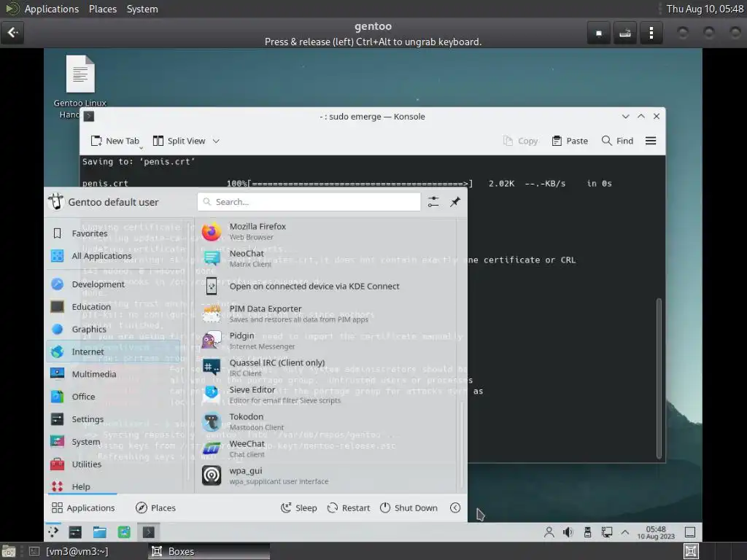Select System category in launcher sidebar

[x=114, y=441]
